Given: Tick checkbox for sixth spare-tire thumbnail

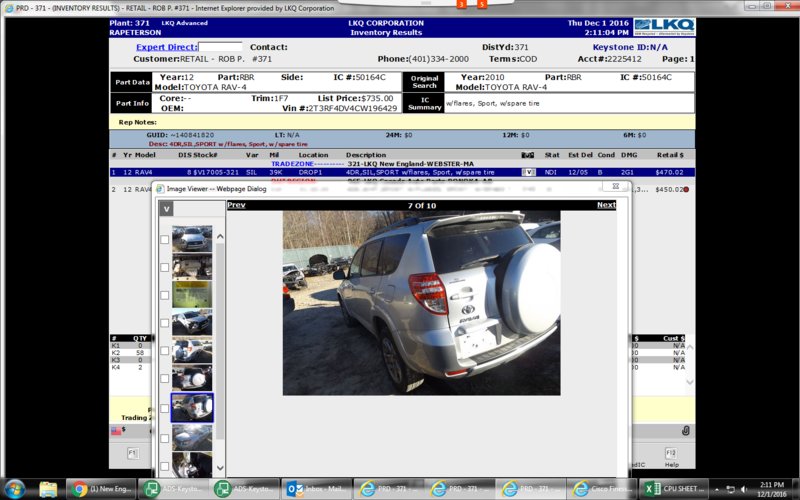Looking at the screenshot, I should pos(164,378).
